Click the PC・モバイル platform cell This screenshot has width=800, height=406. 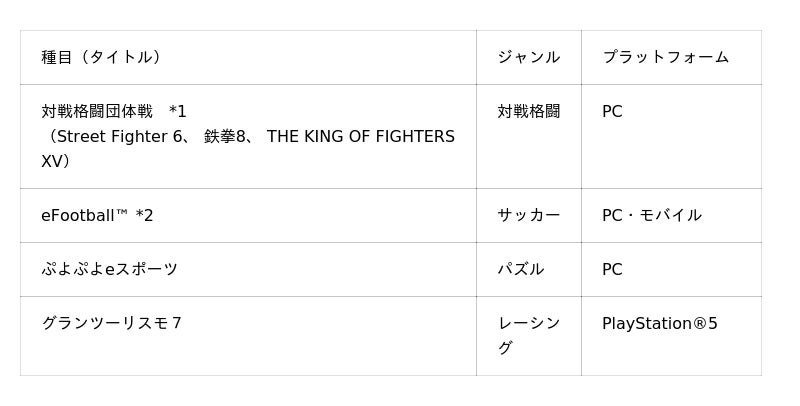tap(652, 215)
